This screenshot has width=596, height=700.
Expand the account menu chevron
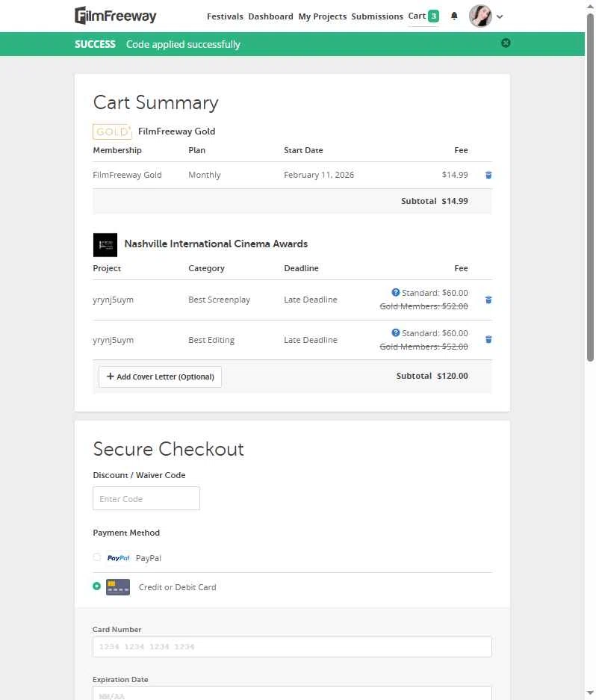[x=500, y=16]
